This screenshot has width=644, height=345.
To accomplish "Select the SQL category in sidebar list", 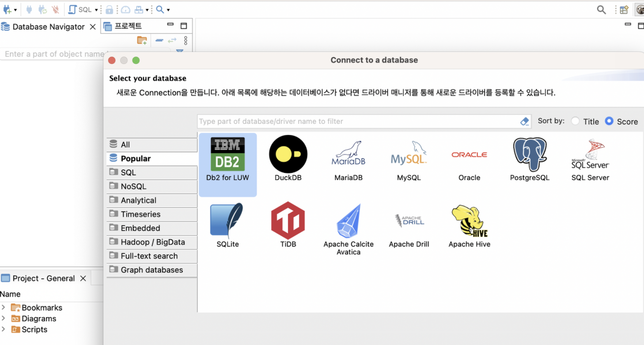I will point(152,172).
